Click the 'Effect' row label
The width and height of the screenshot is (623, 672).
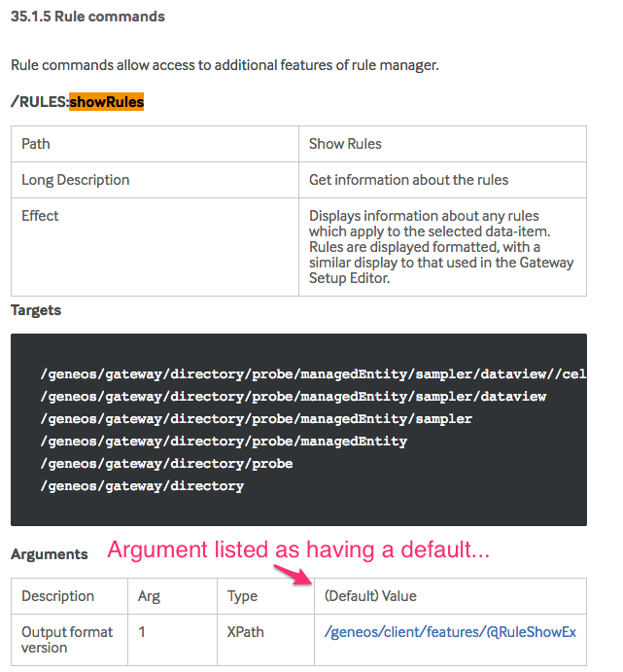tap(40, 216)
